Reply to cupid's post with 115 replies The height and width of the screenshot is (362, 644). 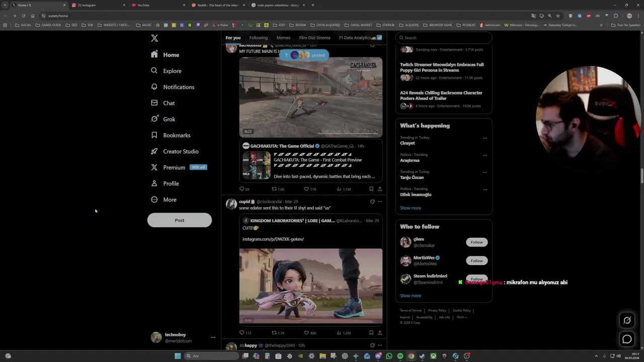point(245,333)
